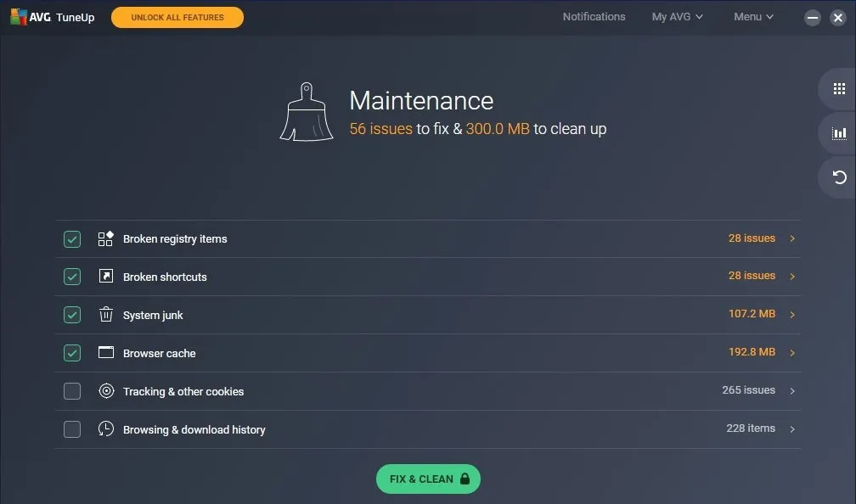Uncheck the Broken registry items checkbox
Viewport: 856px width, 504px height.
tap(71, 238)
